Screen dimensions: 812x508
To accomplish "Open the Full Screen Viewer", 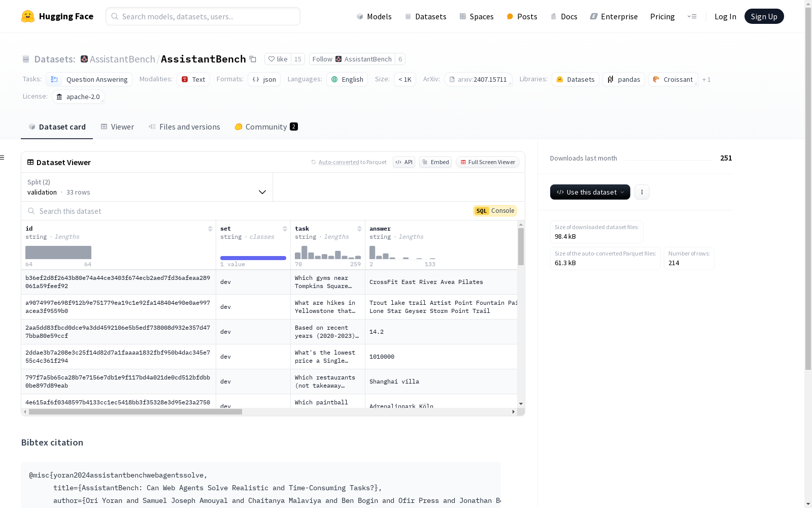I will coord(488,162).
